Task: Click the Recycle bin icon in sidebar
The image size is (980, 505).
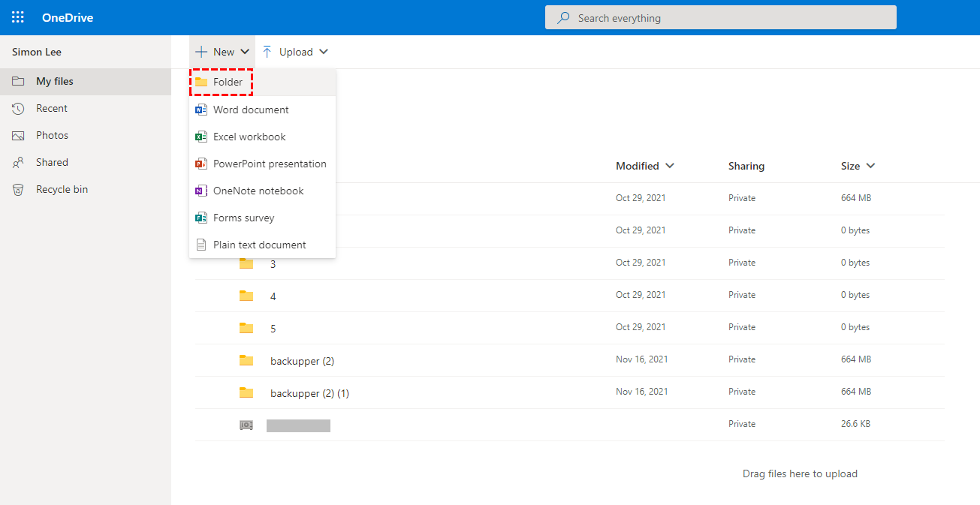Action: point(19,190)
